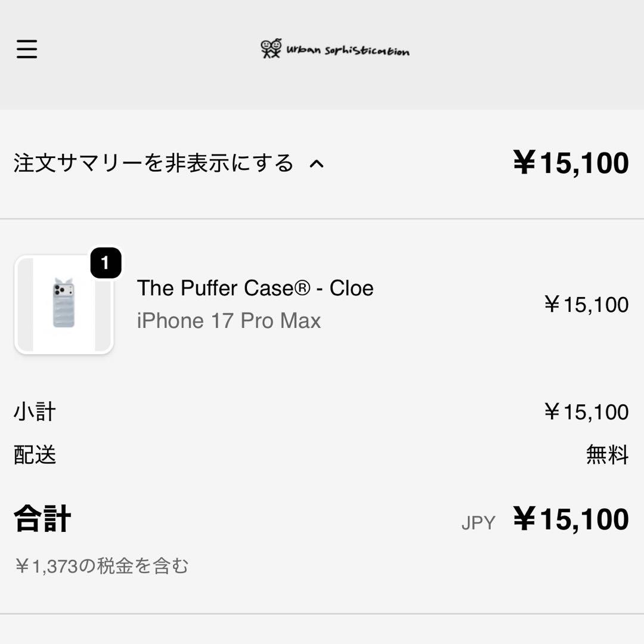Click the product title The Puffer Case® - Cloe

[255, 288]
